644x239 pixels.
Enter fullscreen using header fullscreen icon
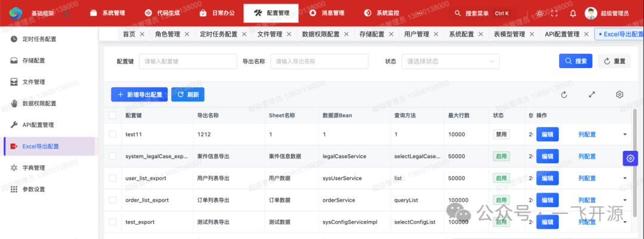pyautogui.click(x=555, y=13)
